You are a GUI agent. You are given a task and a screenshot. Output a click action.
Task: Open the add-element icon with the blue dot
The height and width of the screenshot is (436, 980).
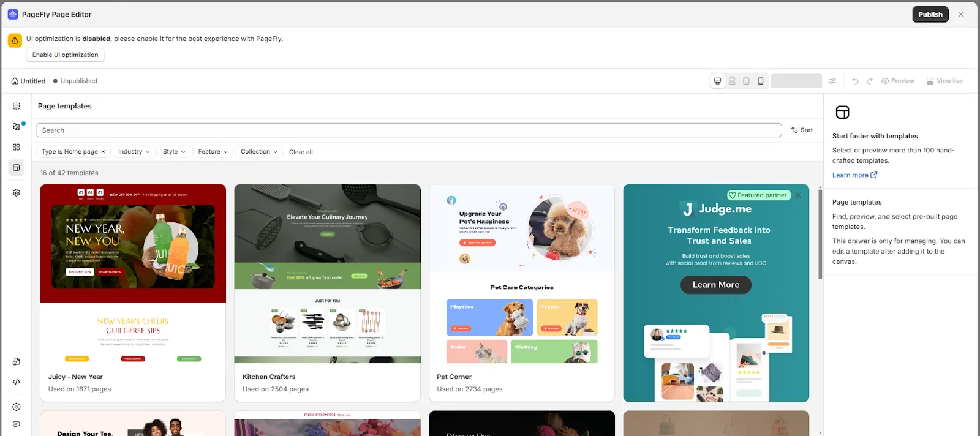point(17,127)
